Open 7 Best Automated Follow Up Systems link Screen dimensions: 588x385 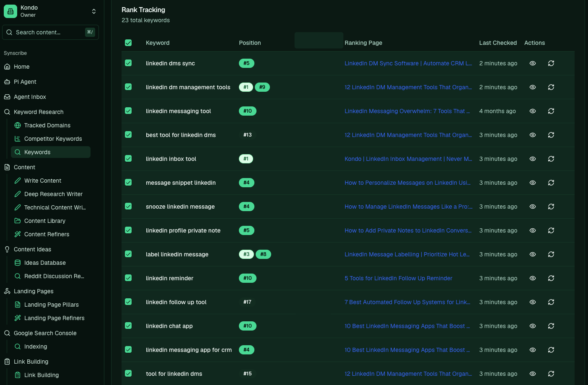click(x=407, y=302)
